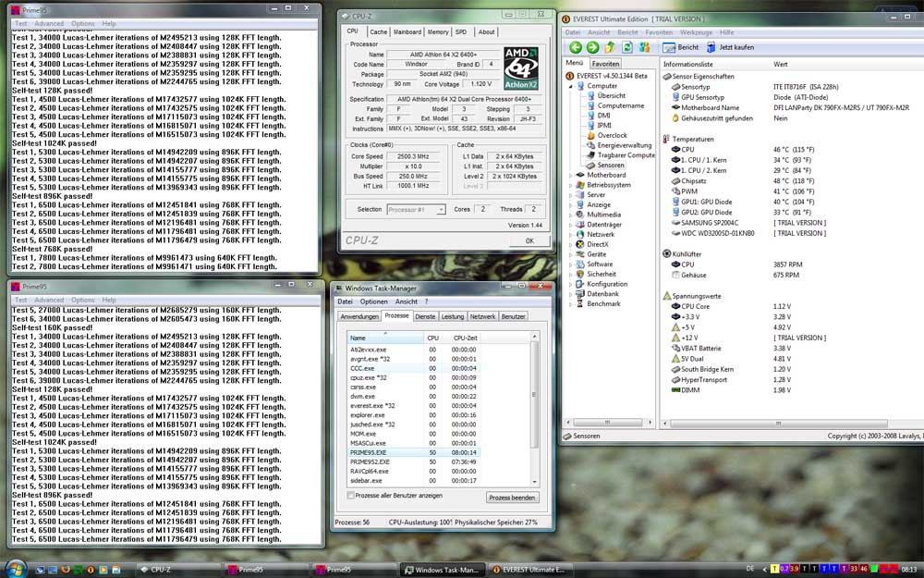Image resolution: width=924 pixels, height=578 pixels.
Task: Click the OK button in CPU-Z
Action: click(529, 240)
